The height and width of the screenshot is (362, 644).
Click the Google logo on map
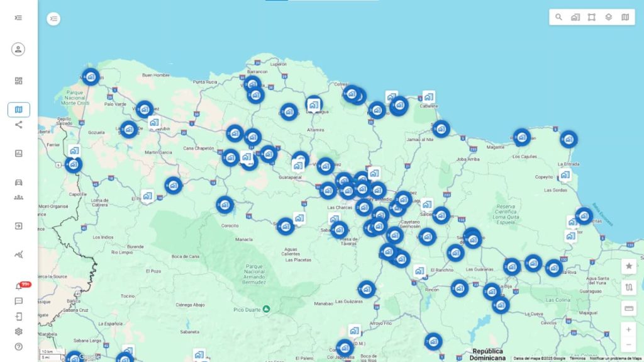[x=89, y=357]
